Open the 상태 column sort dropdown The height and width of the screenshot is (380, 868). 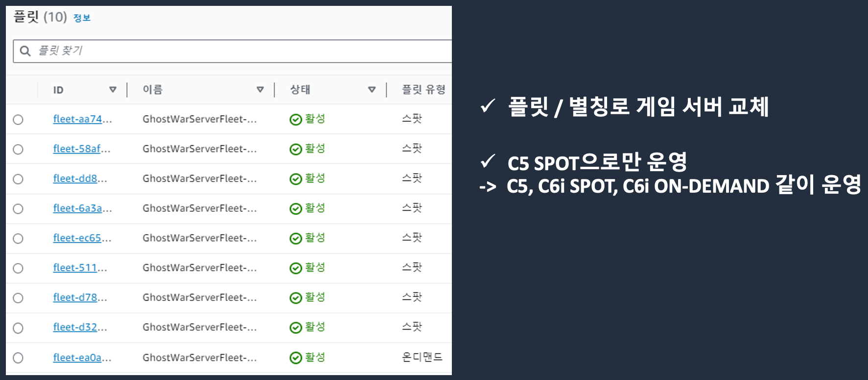[x=372, y=89]
